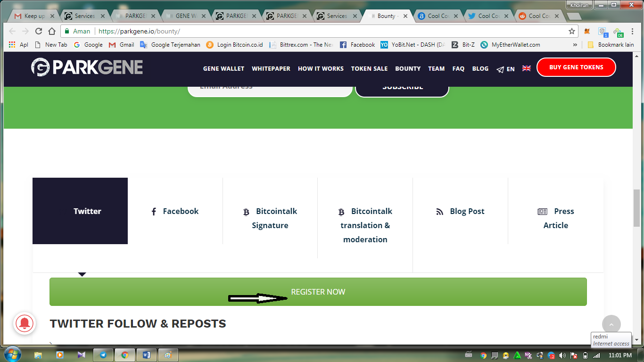Switch to the Reddit Cool Co tab
This screenshot has width=644, height=362.
(539, 16)
